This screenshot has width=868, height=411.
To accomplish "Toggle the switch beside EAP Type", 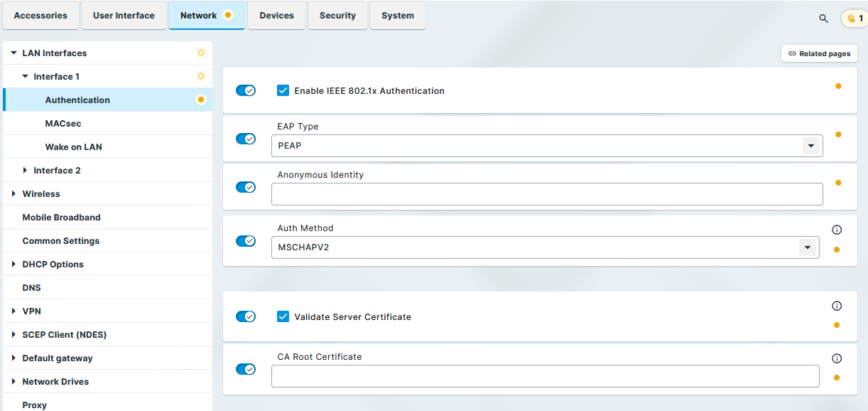I will (246, 139).
